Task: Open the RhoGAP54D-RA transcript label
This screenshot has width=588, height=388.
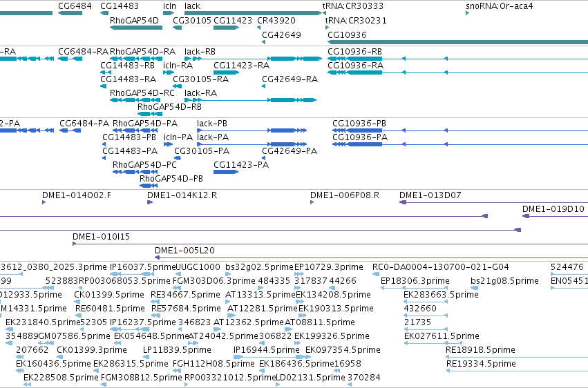Action: coord(142,52)
